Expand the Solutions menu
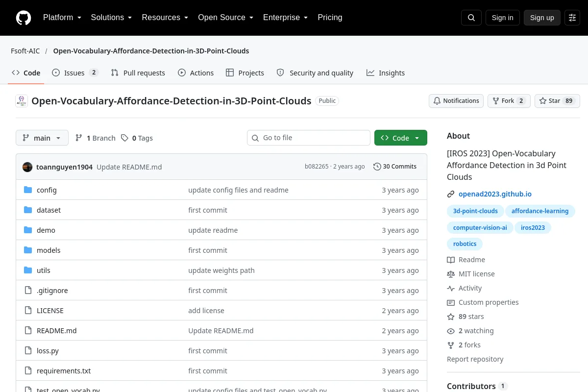588x392 pixels. pyautogui.click(x=111, y=18)
